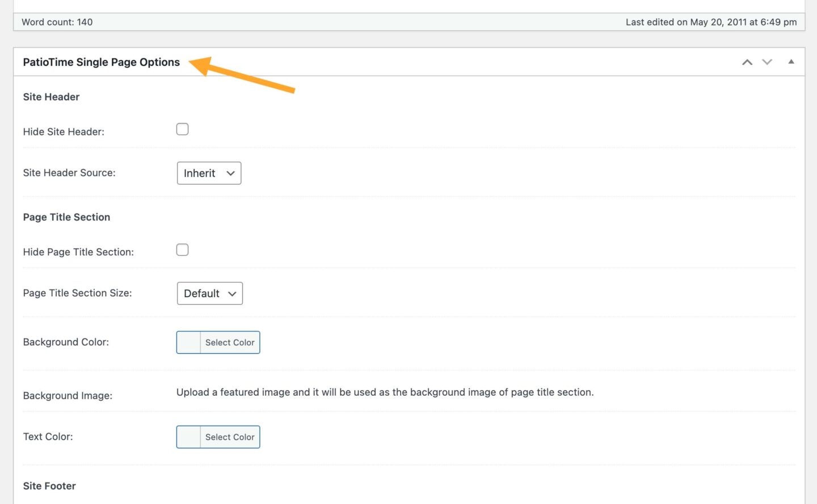Click Select Color for Text Color

click(229, 437)
